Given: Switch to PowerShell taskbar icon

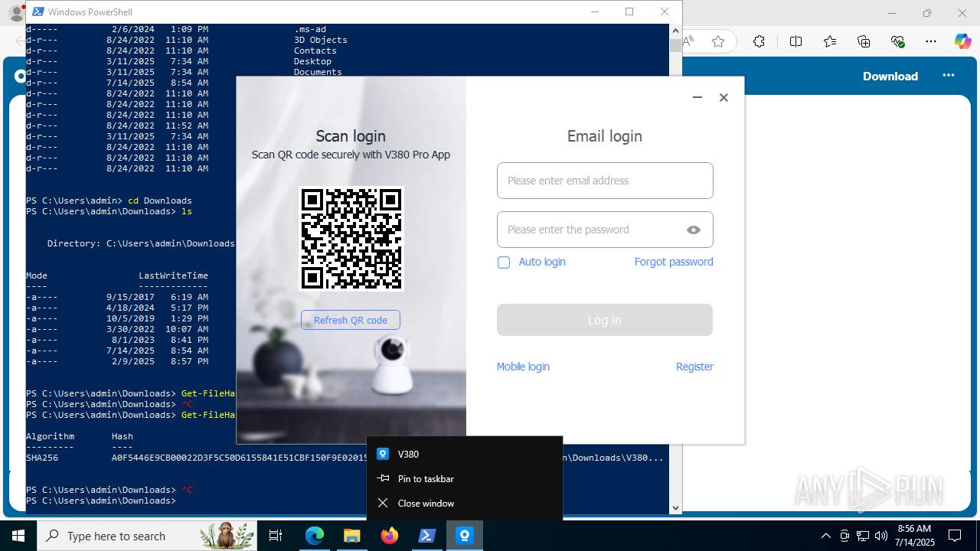Looking at the screenshot, I should tap(426, 536).
